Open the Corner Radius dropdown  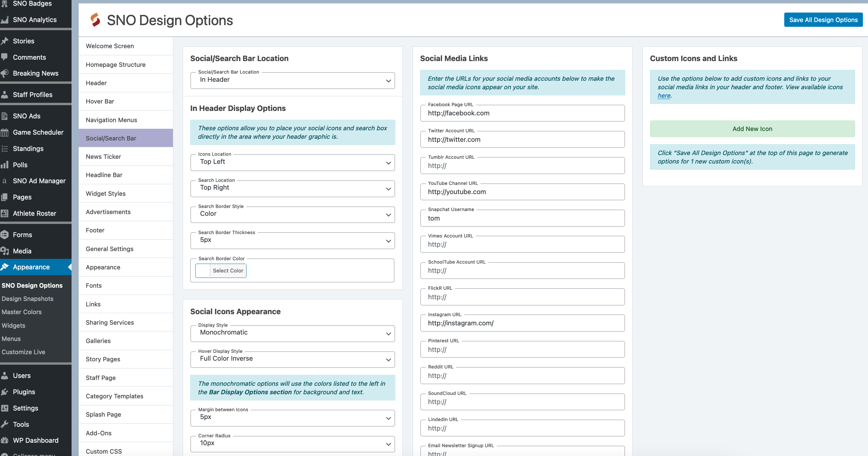[293, 444]
